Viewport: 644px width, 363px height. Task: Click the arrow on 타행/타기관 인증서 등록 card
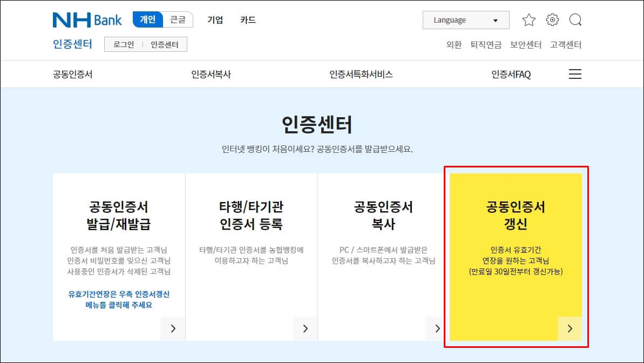tap(305, 328)
